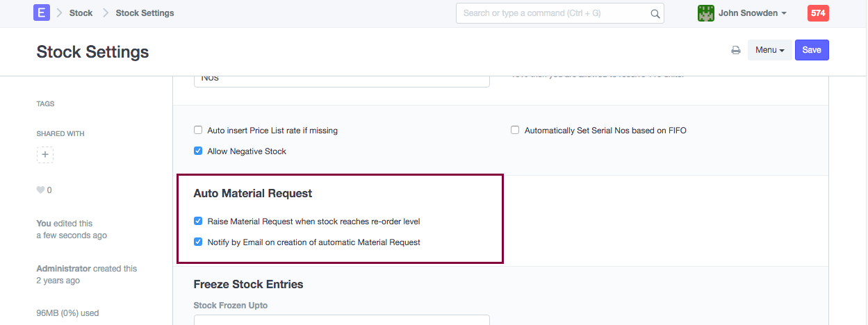868x325 pixels.
Task: Click the field containing Nos
Action: pos(341,78)
